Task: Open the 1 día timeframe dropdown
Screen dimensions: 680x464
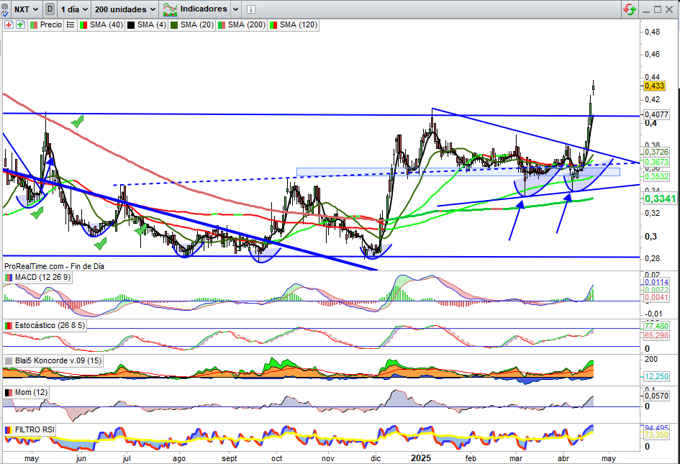Action: [74, 9]
